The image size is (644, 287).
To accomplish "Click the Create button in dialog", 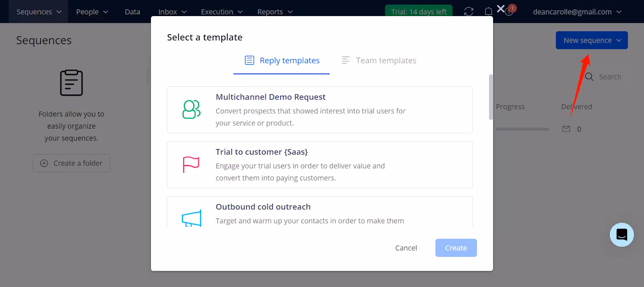I will point(456,248).
